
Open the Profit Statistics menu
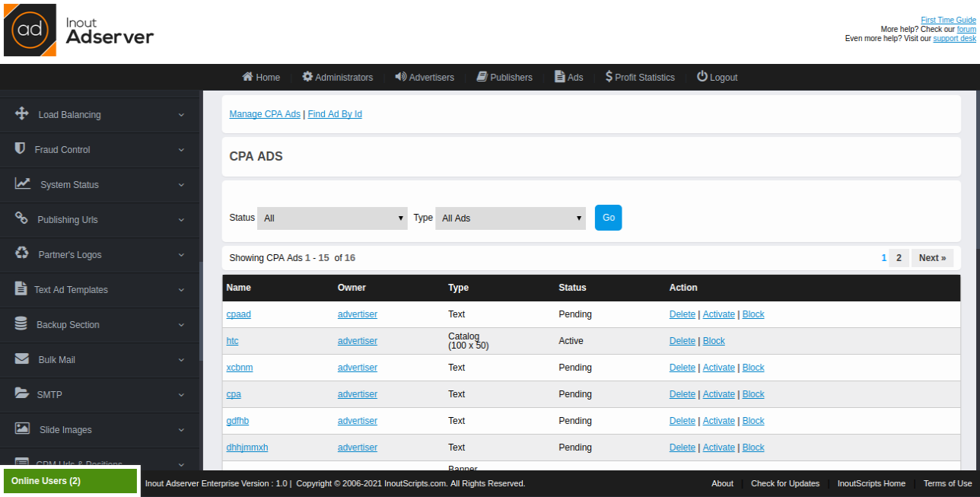(x=640, y=77)
